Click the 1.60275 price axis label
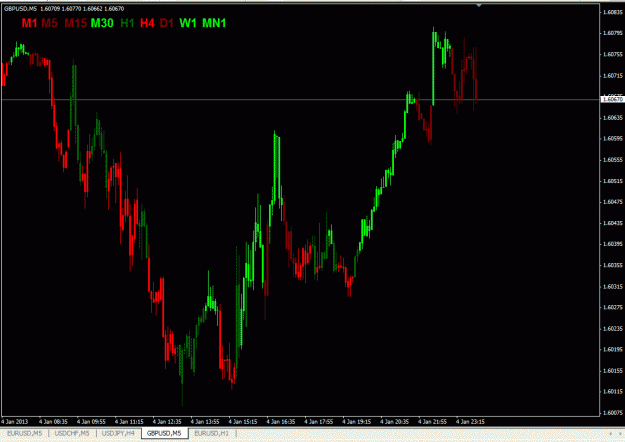The width and height of the screenshot is (625, 442). pos(613,307)
